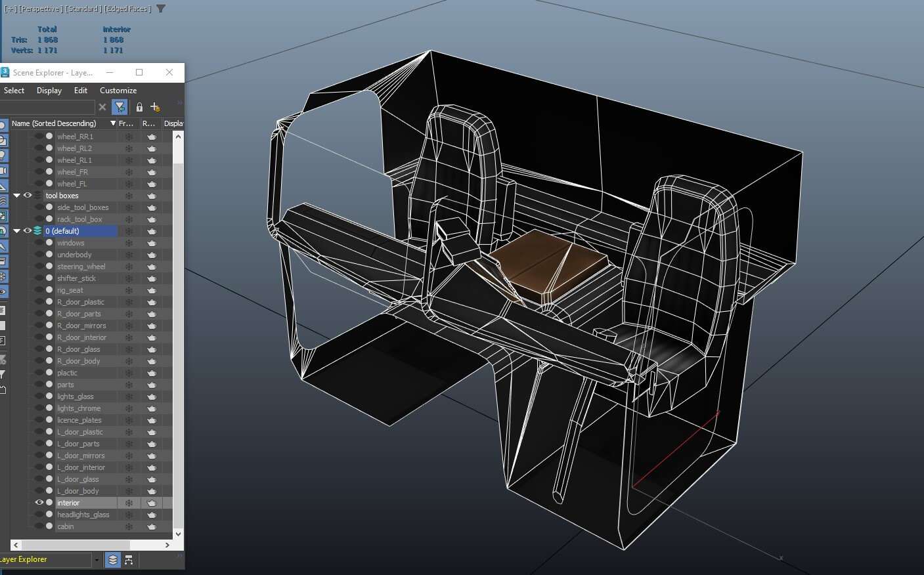Screen dimensions: 924x575
Task: Toggle the freeze snowflake for interior
Action: (x=129, y=503)
